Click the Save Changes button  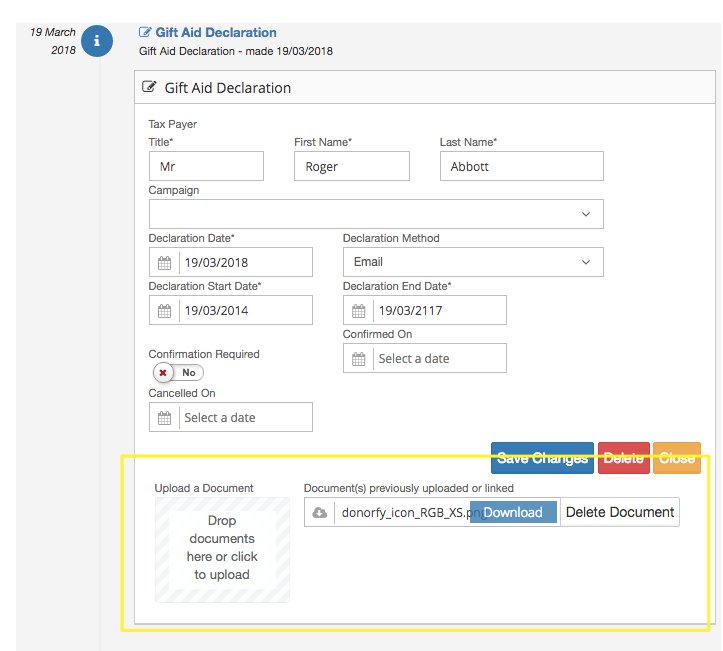pos(542,458)
